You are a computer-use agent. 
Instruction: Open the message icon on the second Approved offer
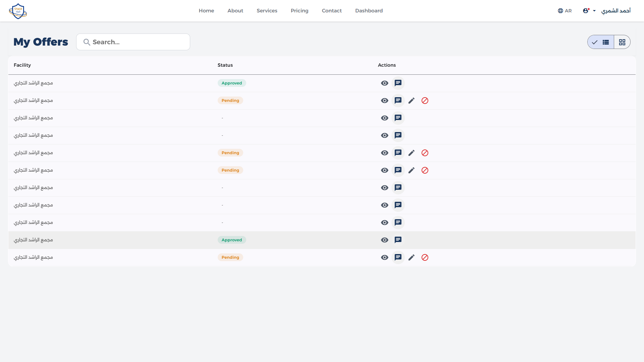pos(398,240)
